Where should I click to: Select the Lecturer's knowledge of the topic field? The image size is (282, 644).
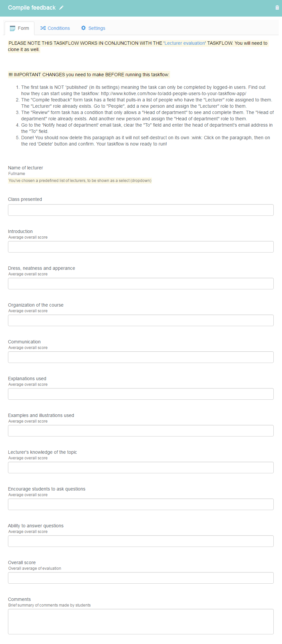click(x=141, y=468)
